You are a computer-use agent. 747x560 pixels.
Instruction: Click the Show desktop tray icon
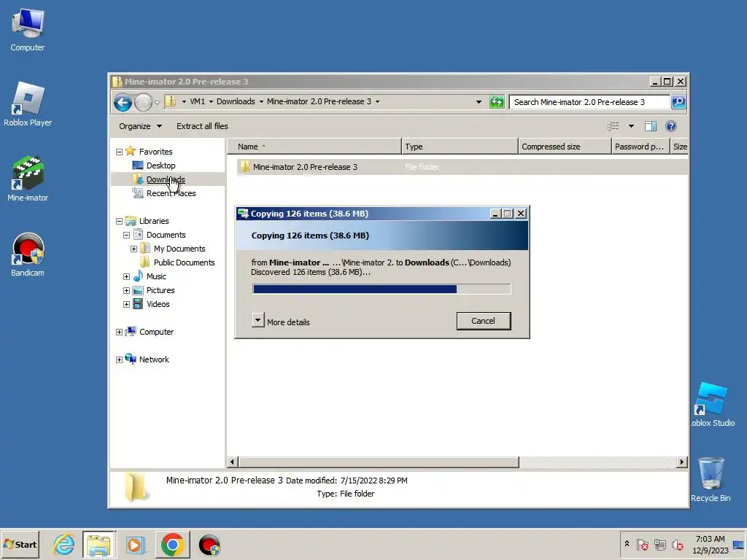738,544
